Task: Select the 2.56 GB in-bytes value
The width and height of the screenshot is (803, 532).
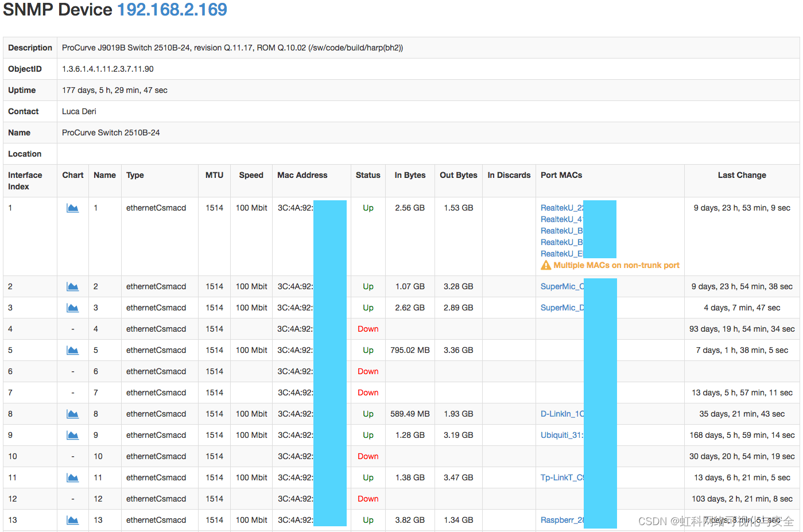Action: [410, 208]
